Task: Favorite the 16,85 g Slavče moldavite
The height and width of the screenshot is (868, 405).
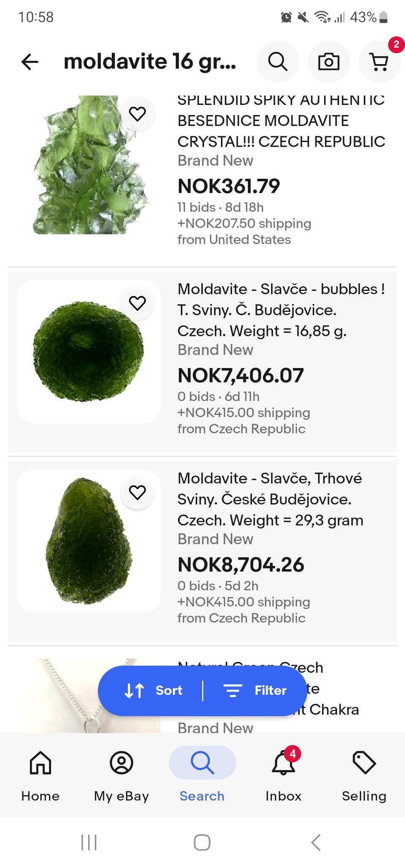Action: click(137, 303)
